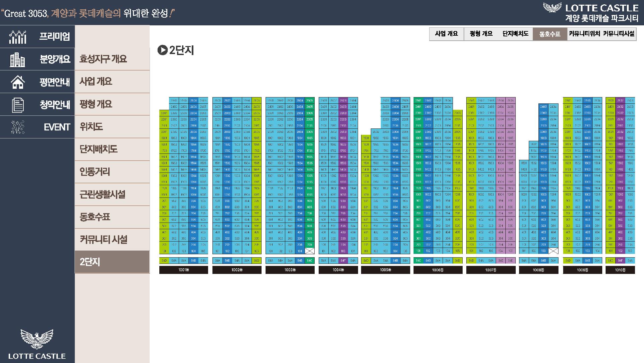
Task: Open the 평면안내 main menu label
Action: (55, 82)
